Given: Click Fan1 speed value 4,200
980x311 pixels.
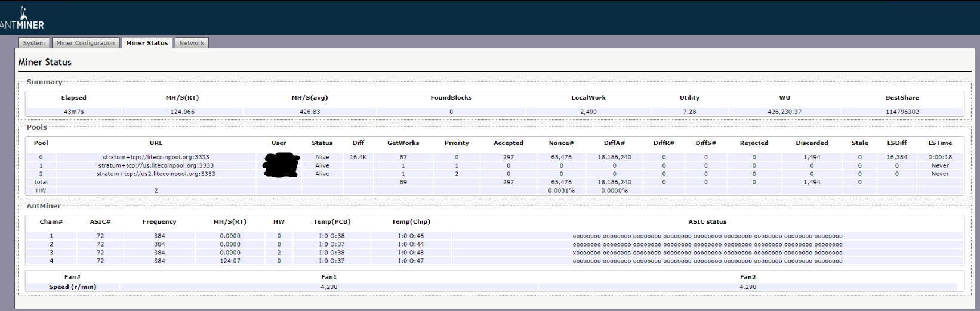Looking at the screenshot, I should [329, 287].
